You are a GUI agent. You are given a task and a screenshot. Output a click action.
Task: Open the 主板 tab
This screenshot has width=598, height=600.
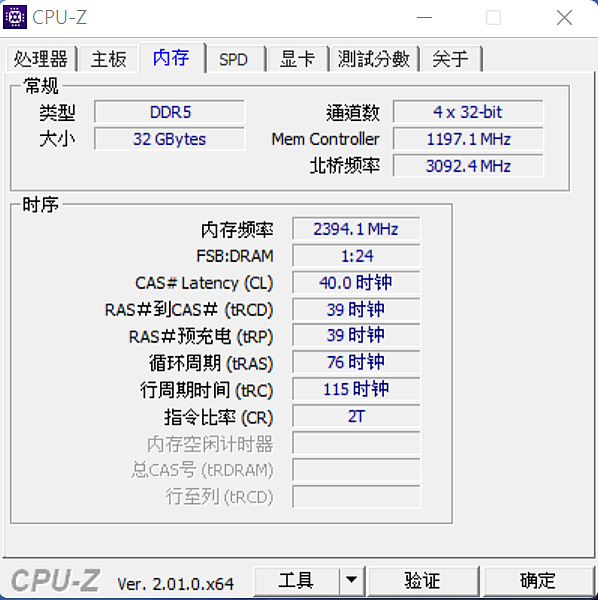[109, 59]
